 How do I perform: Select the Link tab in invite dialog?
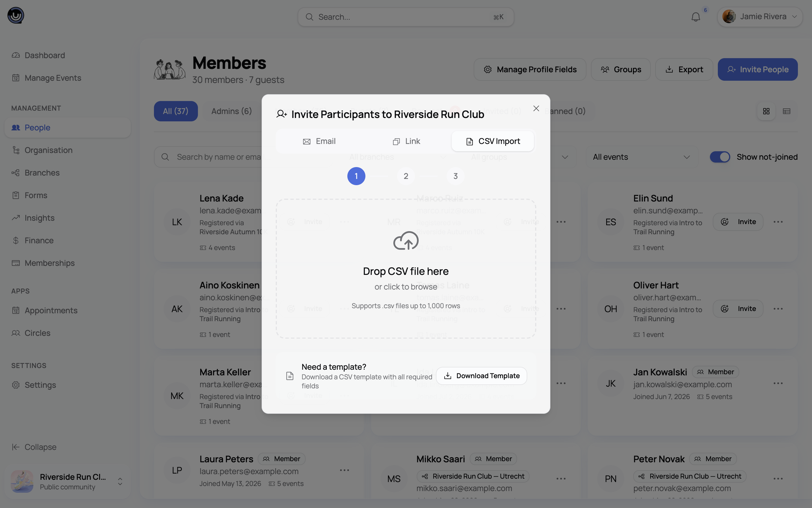coord(406,141)
